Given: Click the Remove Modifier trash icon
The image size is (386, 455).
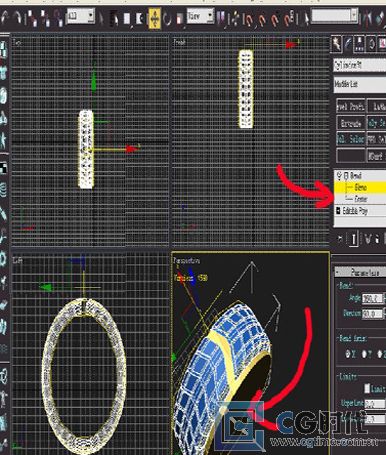Looking at the screenshot, I should pos(377,239).
